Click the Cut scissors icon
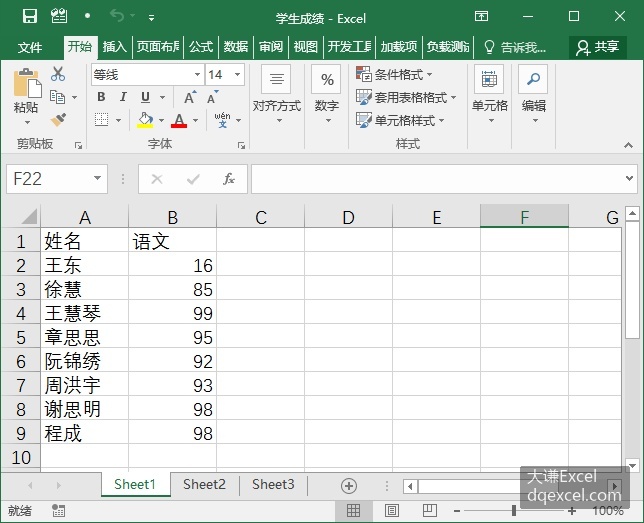This screenshot has height=523, width=644. (58, 74)
